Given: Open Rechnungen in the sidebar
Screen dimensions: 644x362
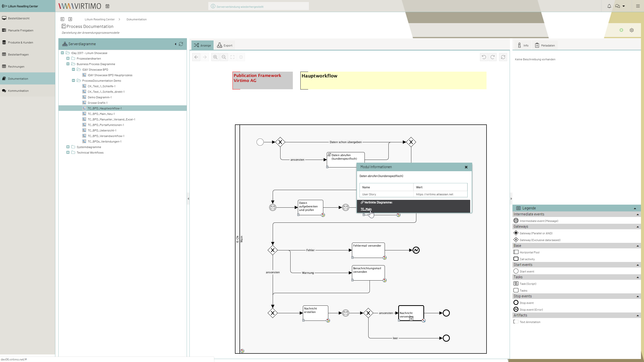Looking at the screenshot, I should tap(27, 67).
